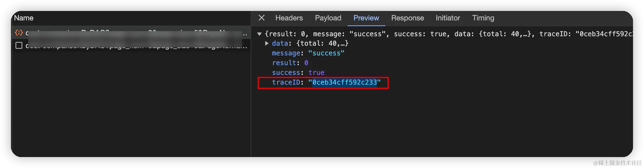Tick the checkbox beside second request
644x168 pixels.
pyautogui.click(x=19, y=45)
